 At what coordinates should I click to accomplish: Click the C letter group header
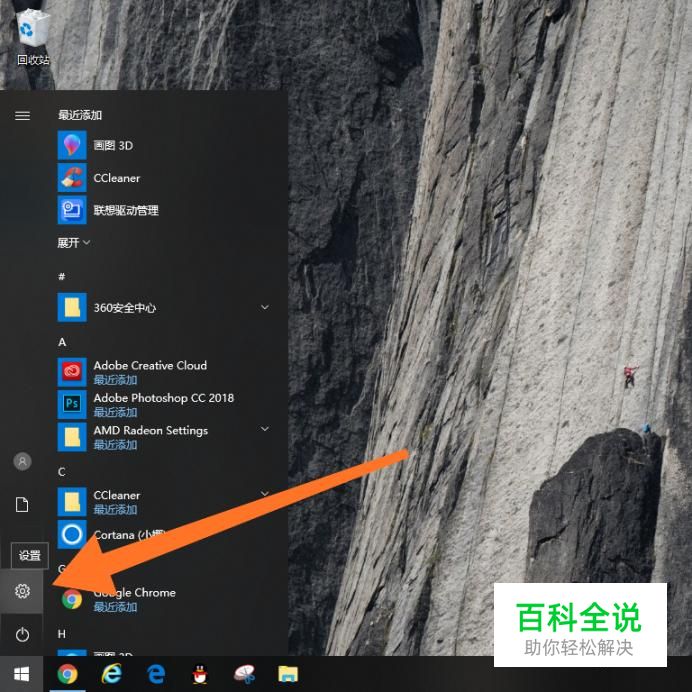tap(62, 472)
